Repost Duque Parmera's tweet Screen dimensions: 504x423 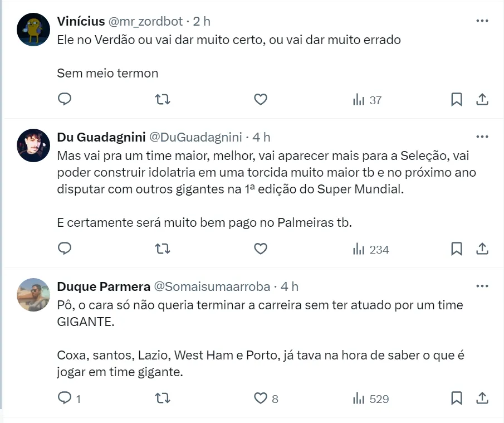click(x=162, y=398)
